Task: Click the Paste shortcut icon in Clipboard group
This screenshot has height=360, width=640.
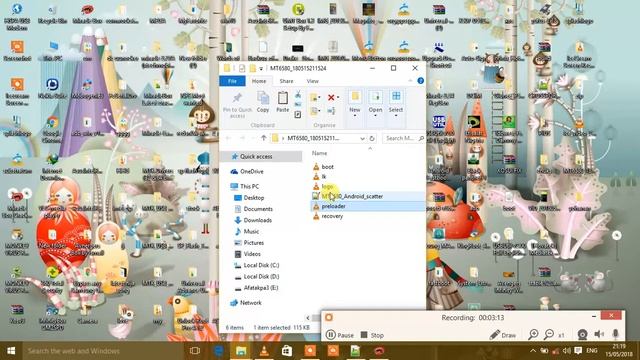Action: [x=298, y=115]
